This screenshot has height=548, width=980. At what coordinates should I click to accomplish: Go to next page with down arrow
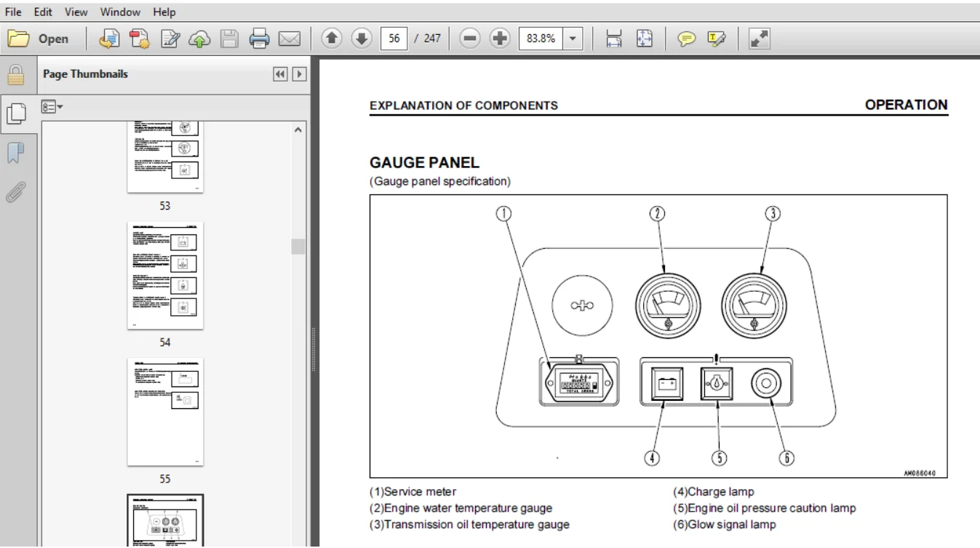click(x=361, y=39)
